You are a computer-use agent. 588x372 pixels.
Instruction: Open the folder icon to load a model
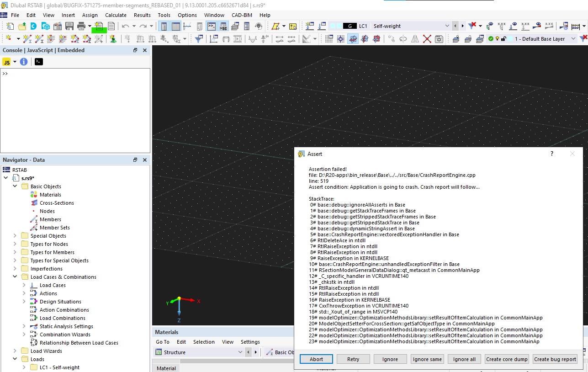click(22, 26)
